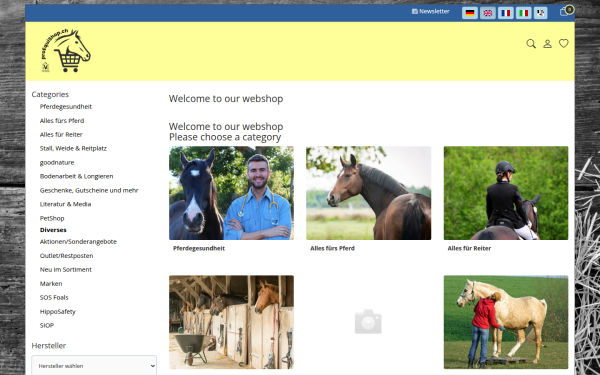
Task: Open Marken category
Action: pos(51,284)
